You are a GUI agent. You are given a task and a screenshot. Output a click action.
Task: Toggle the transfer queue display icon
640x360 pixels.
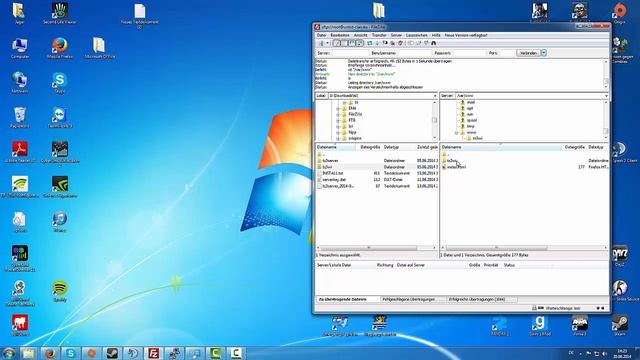tap(360, 43)
